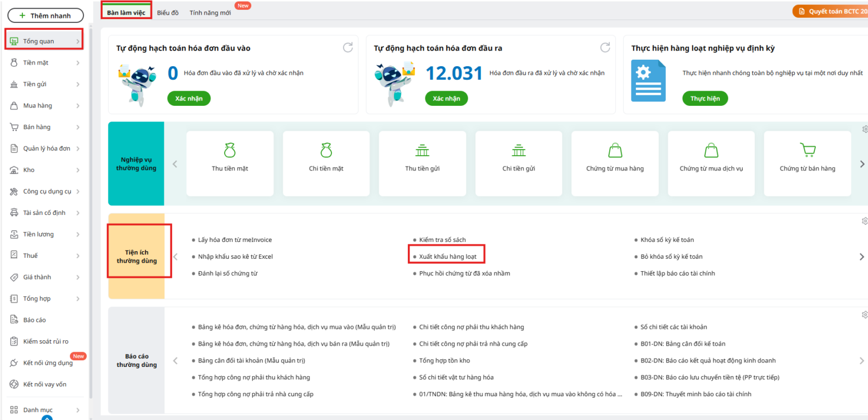The image size is (868, 420).
Task: Open the Thu tiền gửi bank icon
Action: [422, 150]
